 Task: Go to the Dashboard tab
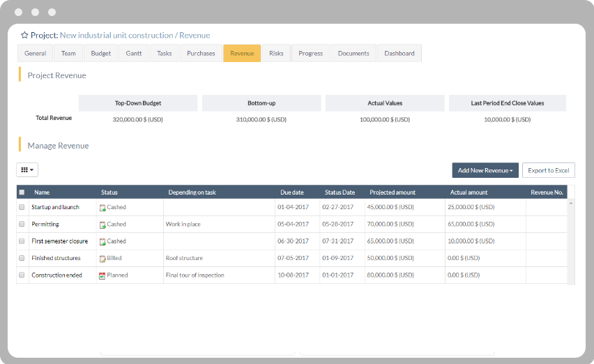coord(399,54)
